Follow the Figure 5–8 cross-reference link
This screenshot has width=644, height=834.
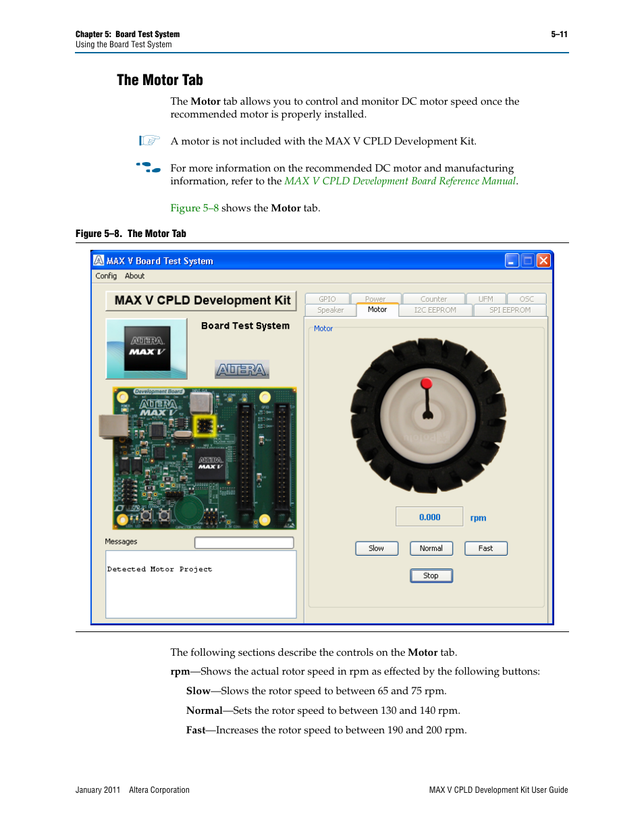coord(194,208)
